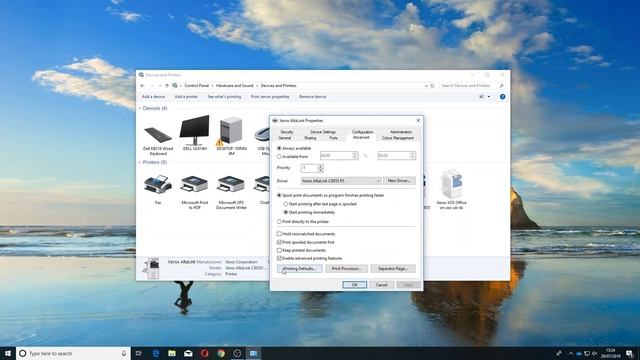
Task: Click See what's printing
Action: point(224,97)
